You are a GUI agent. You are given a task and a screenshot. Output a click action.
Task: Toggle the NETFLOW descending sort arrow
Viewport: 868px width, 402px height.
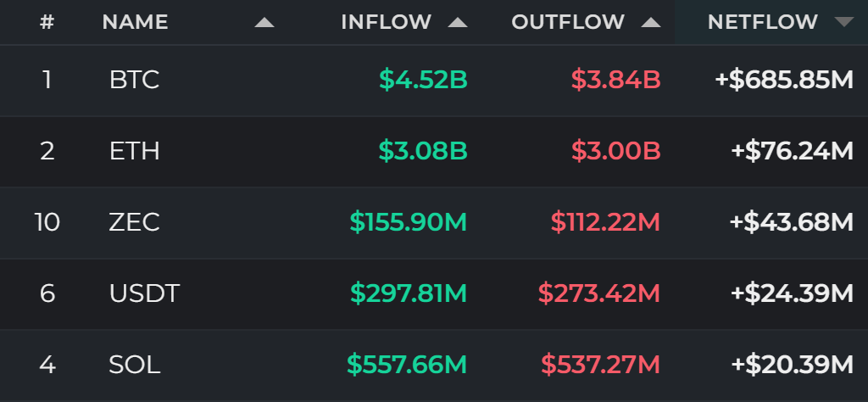pos(844,22)
